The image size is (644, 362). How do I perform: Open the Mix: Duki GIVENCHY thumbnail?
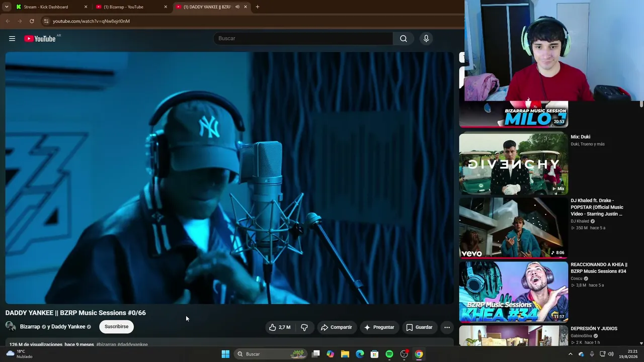click(x=513, y=163)
